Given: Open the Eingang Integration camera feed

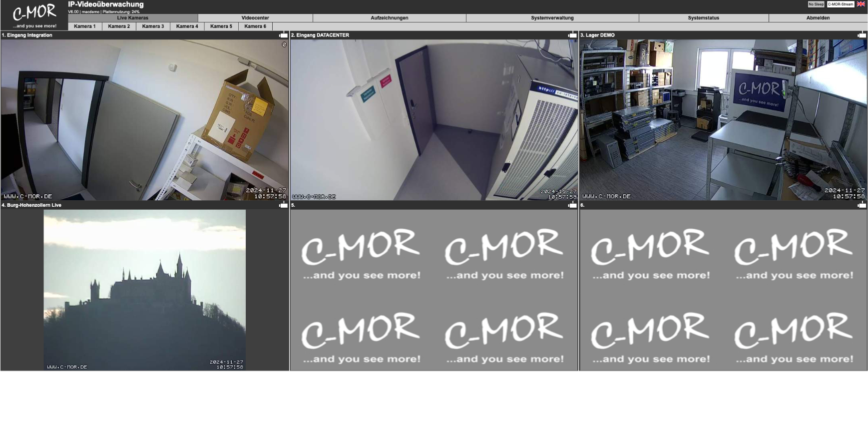Looking at the screenshot, I should tap(145, 120).
